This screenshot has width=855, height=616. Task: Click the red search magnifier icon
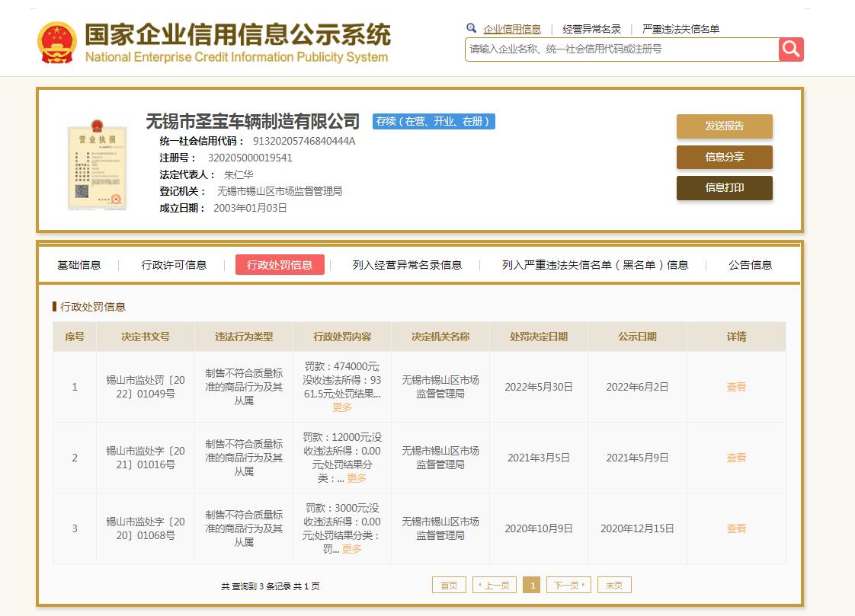tap(790, 49)
